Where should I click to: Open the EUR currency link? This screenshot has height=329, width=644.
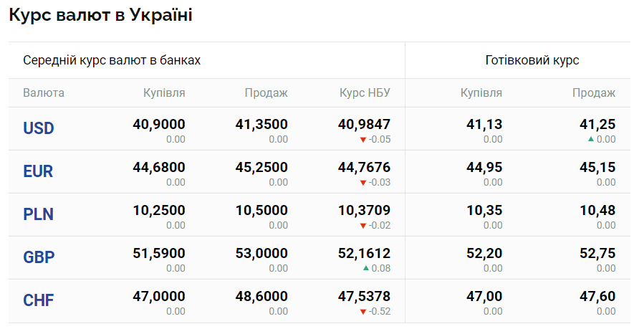(39, 171)
